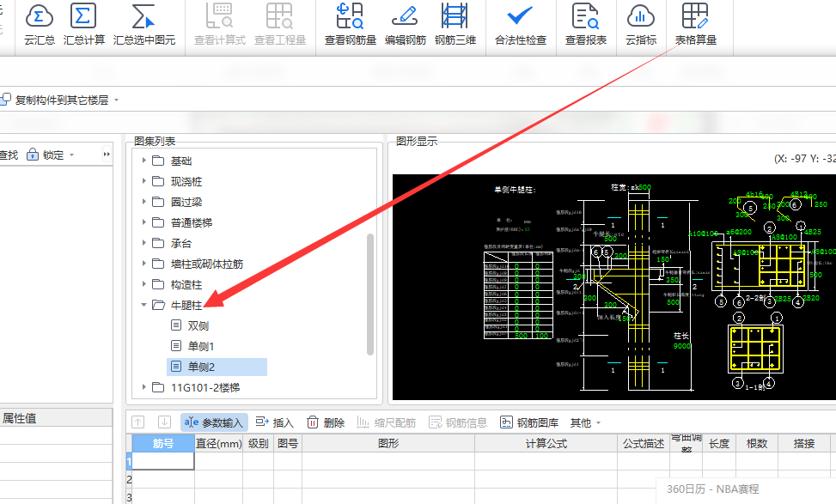Expand the 11G101-2楼梯 folder

pyautogui.click(x=144, y=387)
